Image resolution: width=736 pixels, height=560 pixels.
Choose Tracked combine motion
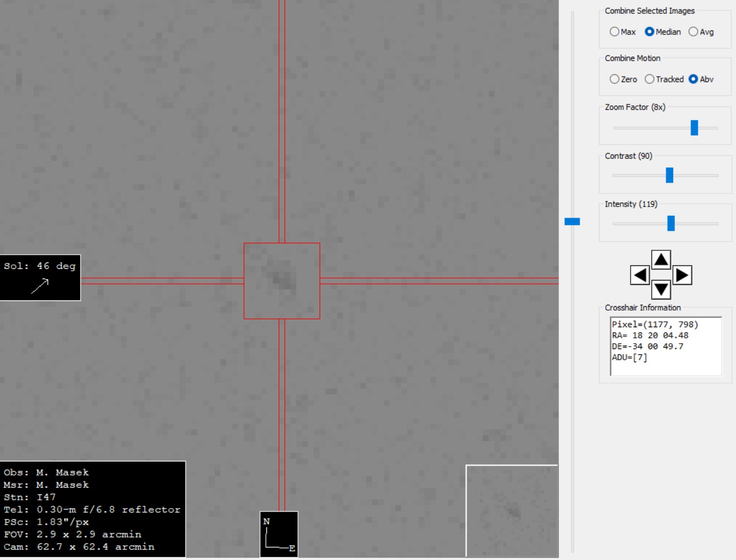(x=649, y=79)
